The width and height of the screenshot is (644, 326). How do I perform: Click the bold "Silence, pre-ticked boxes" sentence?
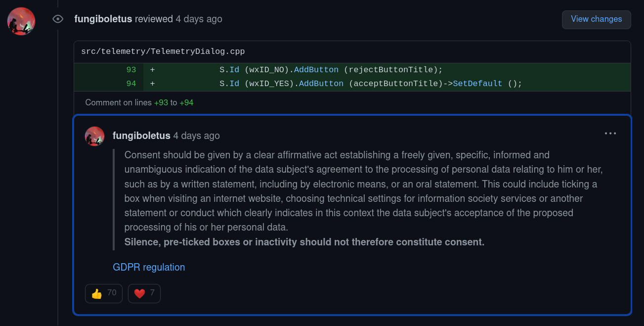pyautogui.click(x=304, y=242)
